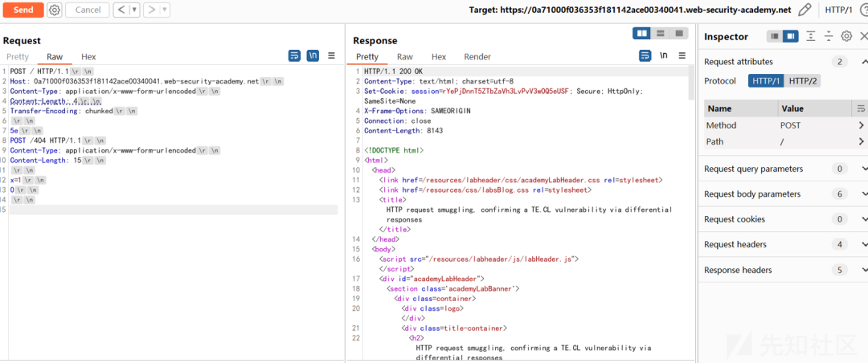The width and height of the screenshot is (868, 363).
Task: Select the Raw tab in the Request panel
Action: tap(55, 56)
